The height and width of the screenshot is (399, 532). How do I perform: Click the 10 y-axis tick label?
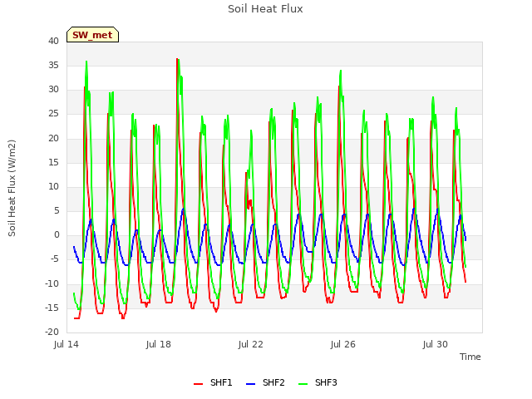(53, 186)
